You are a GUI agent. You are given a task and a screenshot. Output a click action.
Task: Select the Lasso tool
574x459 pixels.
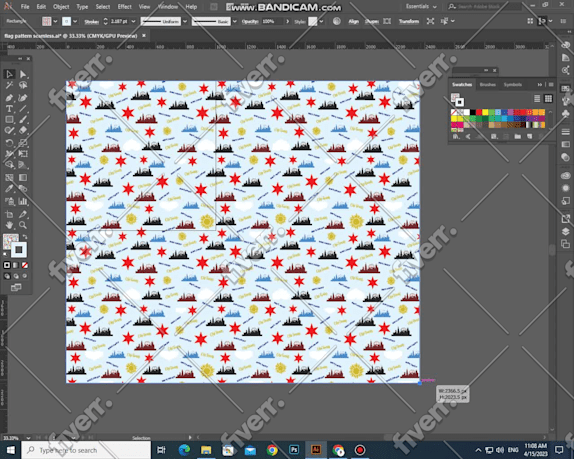[x=23, y=86]
